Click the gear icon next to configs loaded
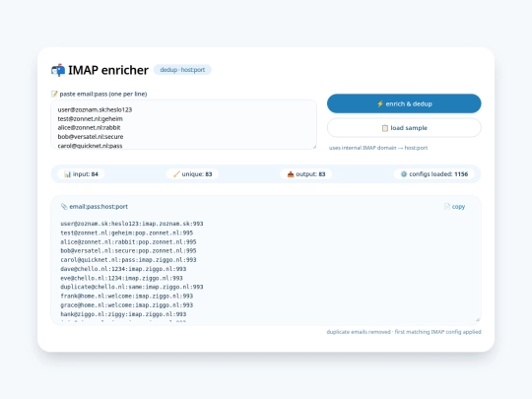532x399 pixels. coord(404,174)
